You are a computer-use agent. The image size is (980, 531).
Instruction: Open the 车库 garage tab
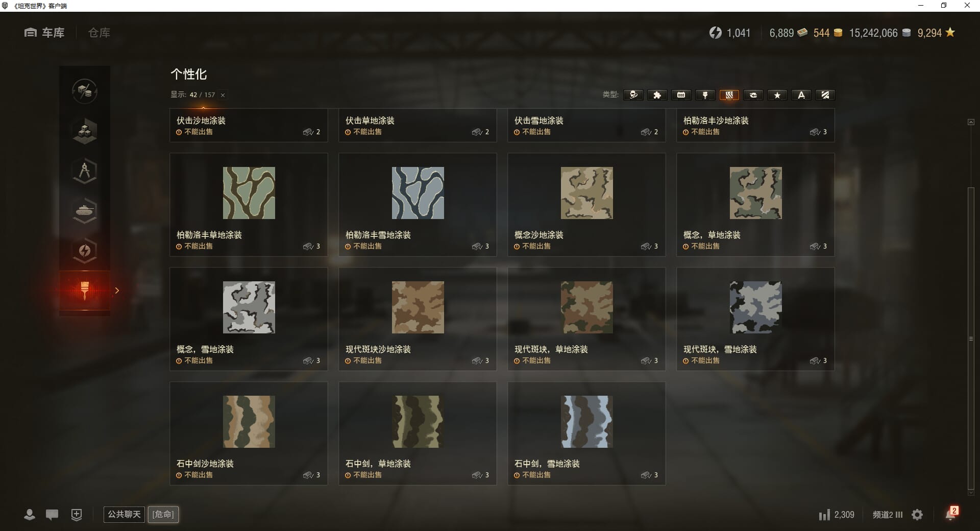point(44,33)
